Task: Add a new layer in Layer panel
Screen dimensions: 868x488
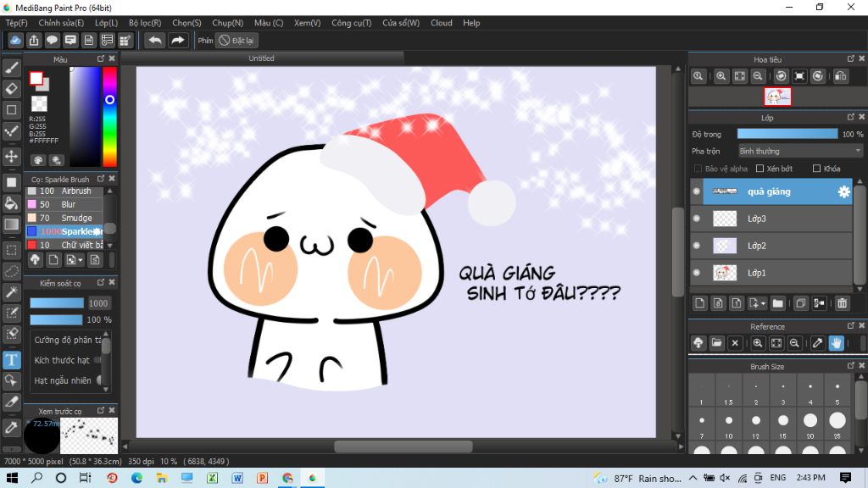Action: click(699, 303)
